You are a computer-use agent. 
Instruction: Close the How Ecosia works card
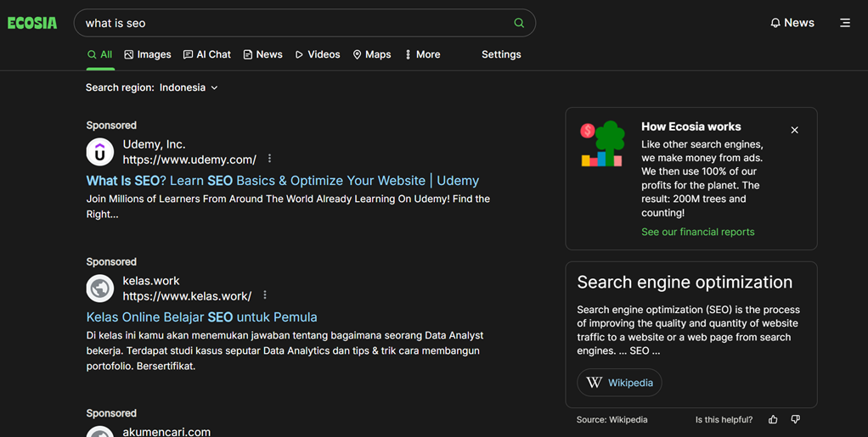794,130
